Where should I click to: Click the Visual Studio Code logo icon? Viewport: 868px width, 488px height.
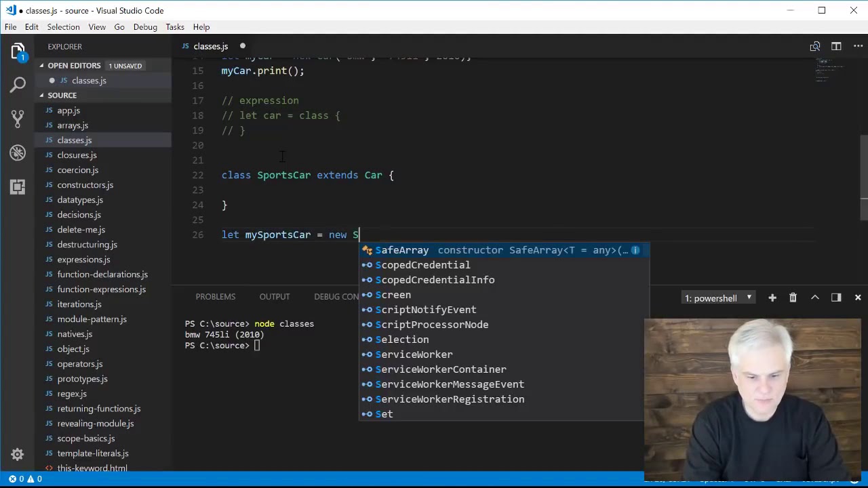pyautogui.click(x=10, y=10)
